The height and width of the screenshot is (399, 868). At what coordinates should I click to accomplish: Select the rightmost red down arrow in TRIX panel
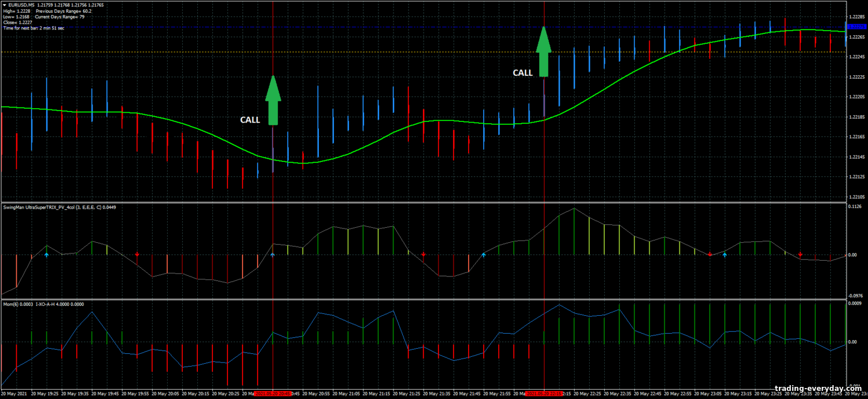(800, 254)
